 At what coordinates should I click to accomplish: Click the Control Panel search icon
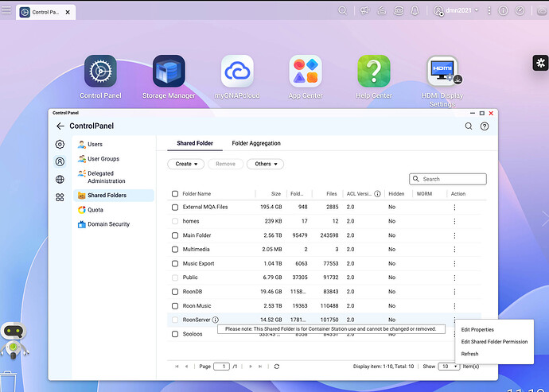(x=469, y=126)
